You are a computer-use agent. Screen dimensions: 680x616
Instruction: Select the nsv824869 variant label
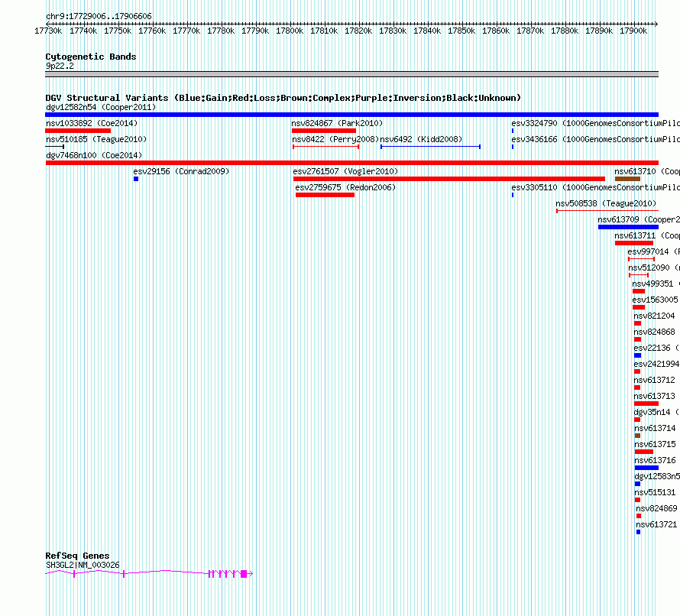pos(656,508)
